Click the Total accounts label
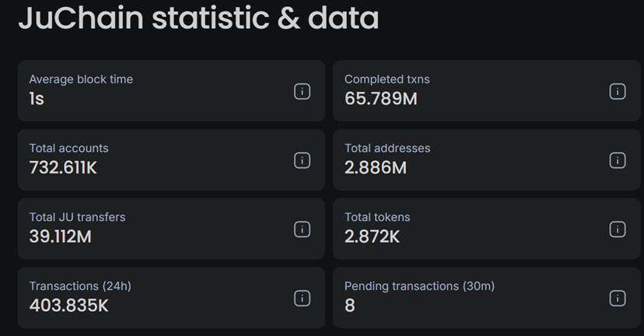 click(x=68, y=148)
